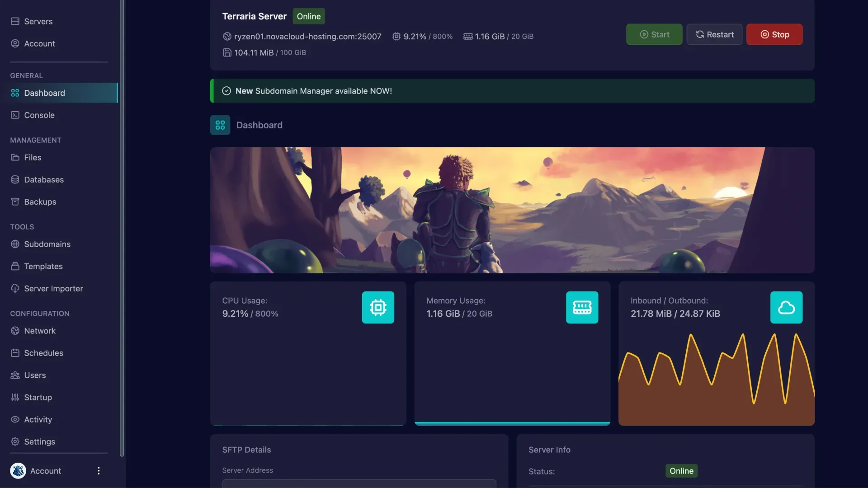868x488 pixels.
Task: Click the Servers icon in the sidebar
Action: 15,21
